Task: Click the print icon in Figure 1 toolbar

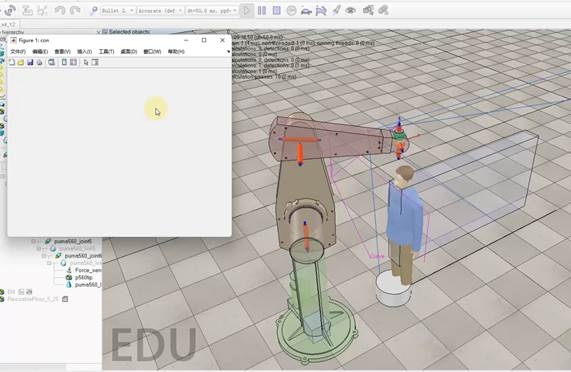Action: click(39, 62)
